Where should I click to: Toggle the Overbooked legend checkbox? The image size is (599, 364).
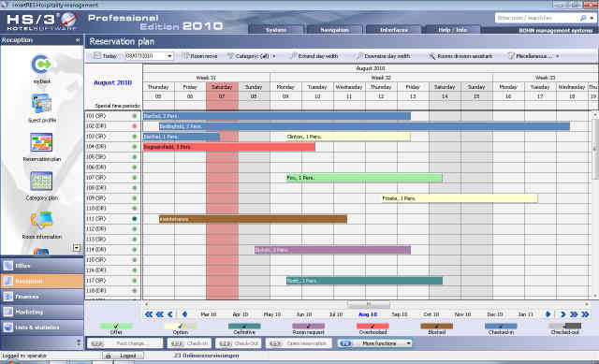373,326
